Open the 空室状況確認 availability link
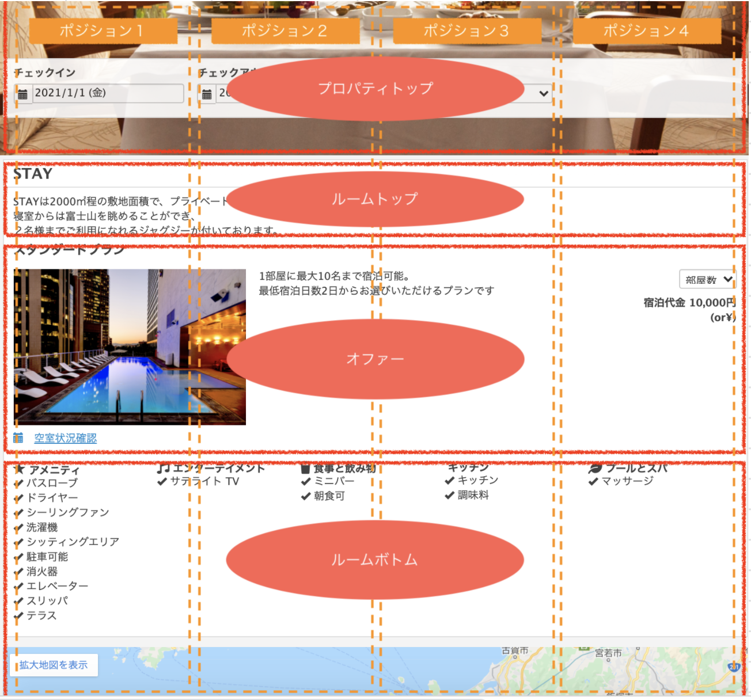 66,438
